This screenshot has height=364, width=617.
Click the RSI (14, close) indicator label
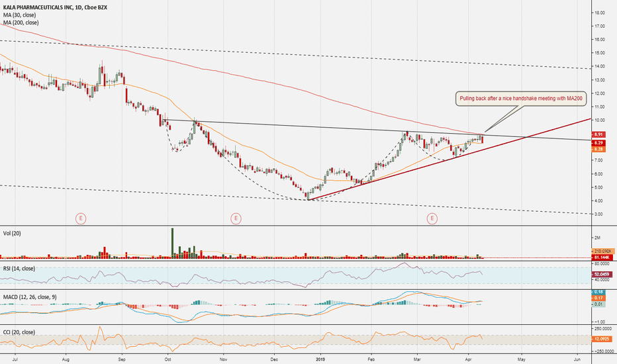coord(19,269)
